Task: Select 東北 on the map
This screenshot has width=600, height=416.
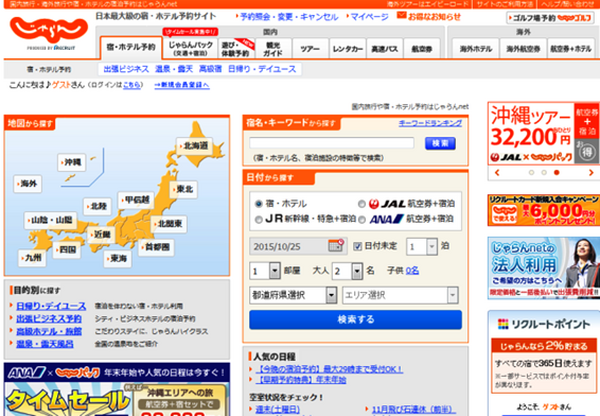Action: click(184, 189)
